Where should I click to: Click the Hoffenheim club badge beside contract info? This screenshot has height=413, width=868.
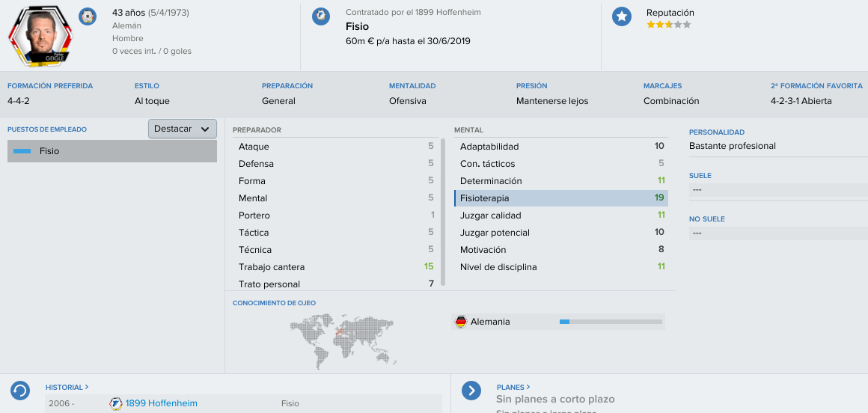coord(321,16)
